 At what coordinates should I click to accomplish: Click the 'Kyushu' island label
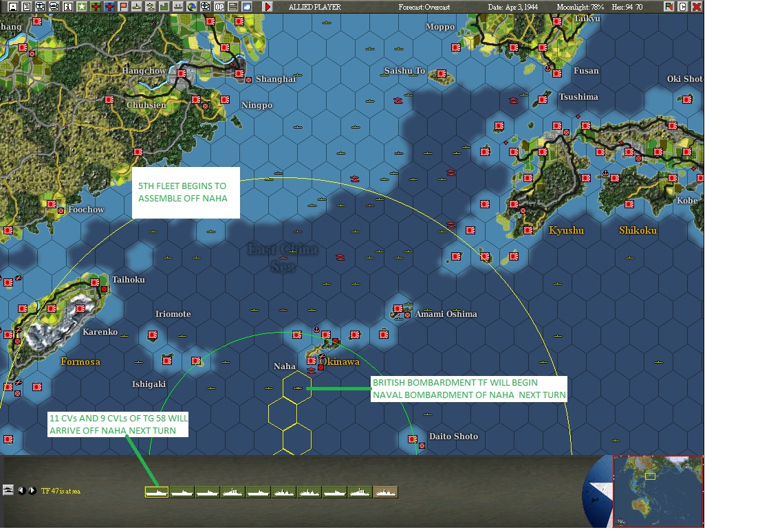(x=566, y=230)
